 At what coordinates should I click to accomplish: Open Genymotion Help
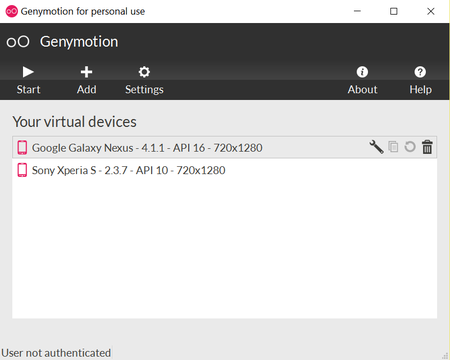(x=420, y=80)
